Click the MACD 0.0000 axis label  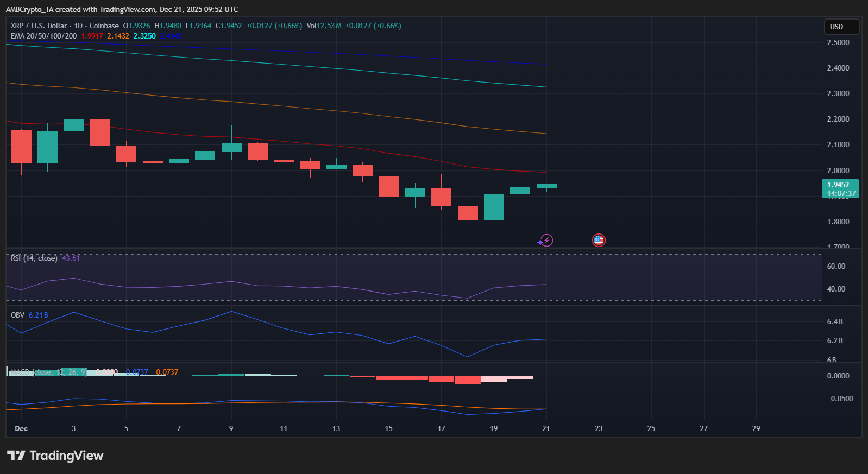click(x=838, y=376)
